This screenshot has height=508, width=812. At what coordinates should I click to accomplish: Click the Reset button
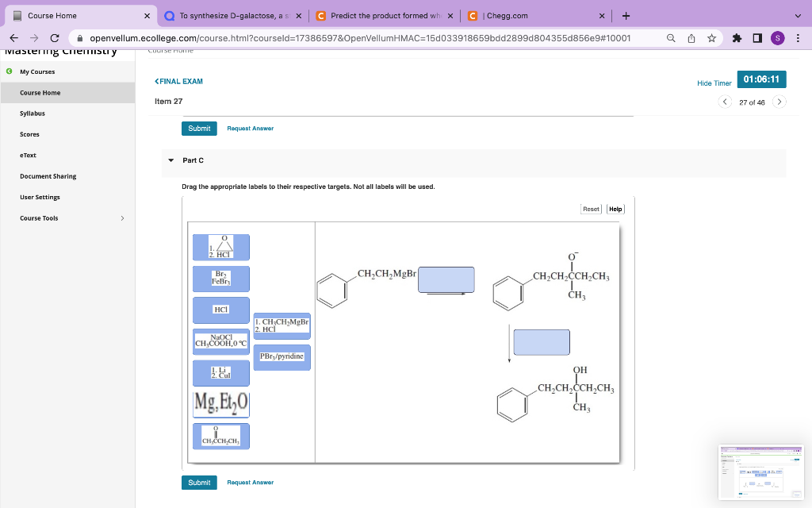[x=591, y=209]
